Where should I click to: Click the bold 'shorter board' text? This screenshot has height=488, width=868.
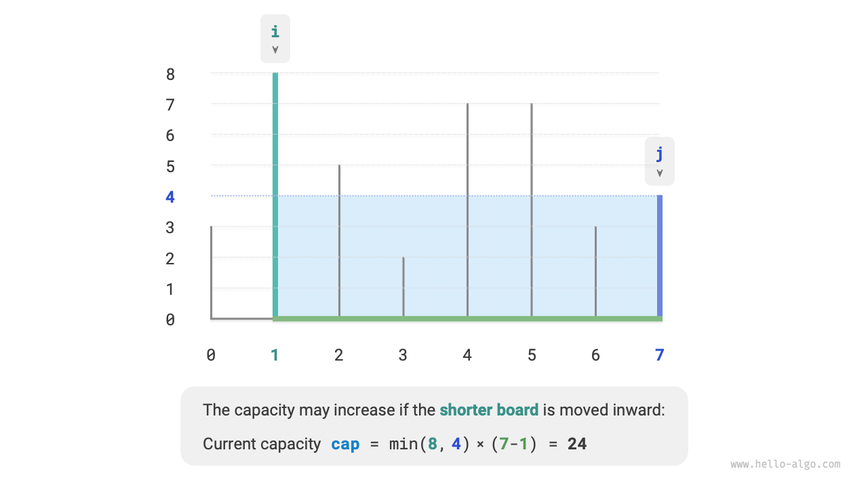pos(489,410)
